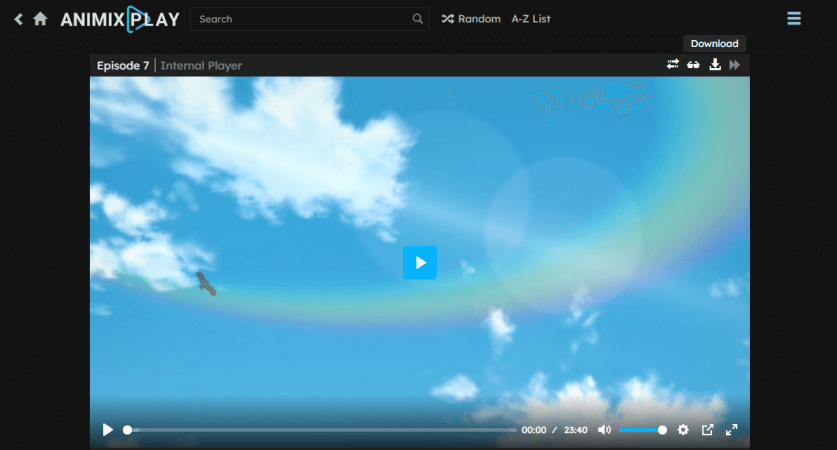
Task: Click the 23:40 duration text
Action: click(575, 430)
